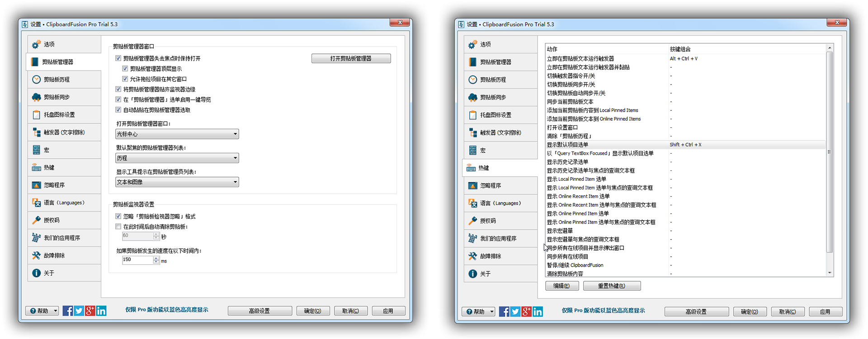
Task: Click macro icon 宏 in left window
Action: tap(36, 150)
